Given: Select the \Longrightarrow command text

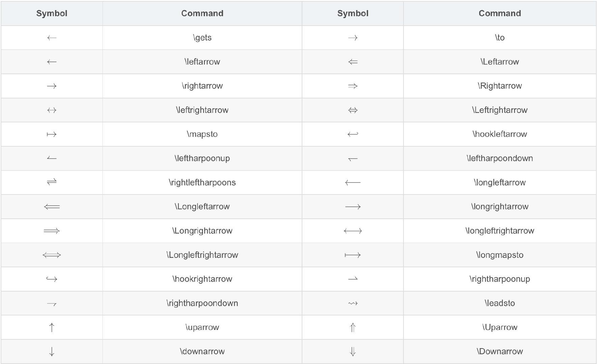Looking at the screenshot, I should click(x=202, y=231).
